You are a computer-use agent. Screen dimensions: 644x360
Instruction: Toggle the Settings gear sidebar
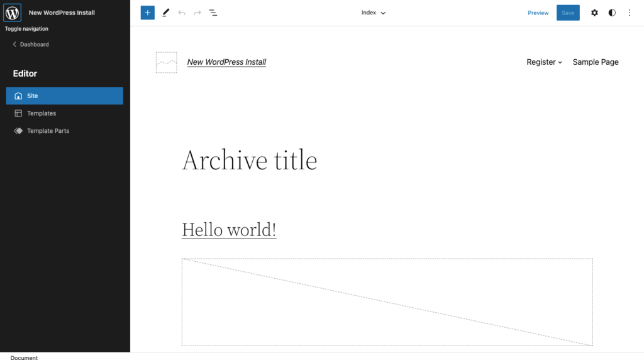point(594,13)
